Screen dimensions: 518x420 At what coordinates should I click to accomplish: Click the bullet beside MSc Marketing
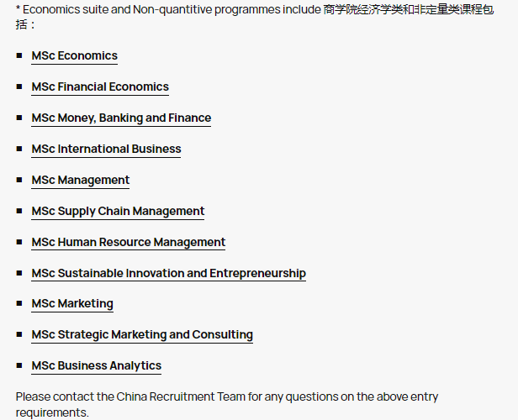click(19, 303)
